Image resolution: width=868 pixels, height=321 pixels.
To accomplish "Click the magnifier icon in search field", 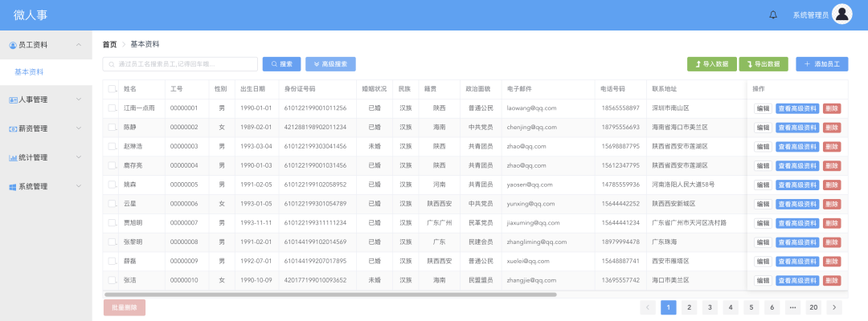I will point(112,64).
